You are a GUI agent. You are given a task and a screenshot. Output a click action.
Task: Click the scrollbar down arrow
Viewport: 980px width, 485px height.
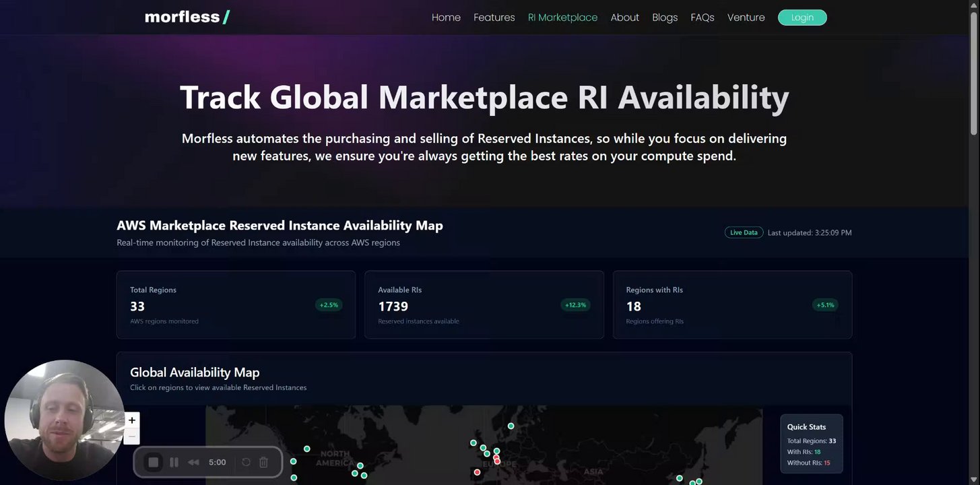click(974, 480)
